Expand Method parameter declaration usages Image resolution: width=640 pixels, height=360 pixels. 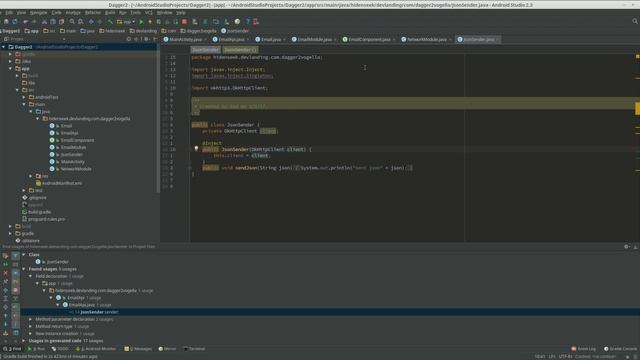pyautogui.click(x=31, y=319)
